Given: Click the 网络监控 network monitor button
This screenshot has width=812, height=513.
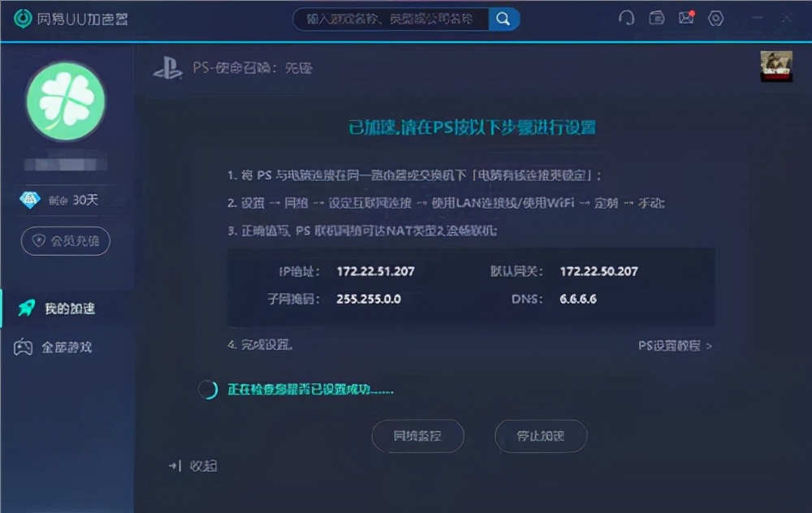Looking at the screenshot, I should click(417, 436).
